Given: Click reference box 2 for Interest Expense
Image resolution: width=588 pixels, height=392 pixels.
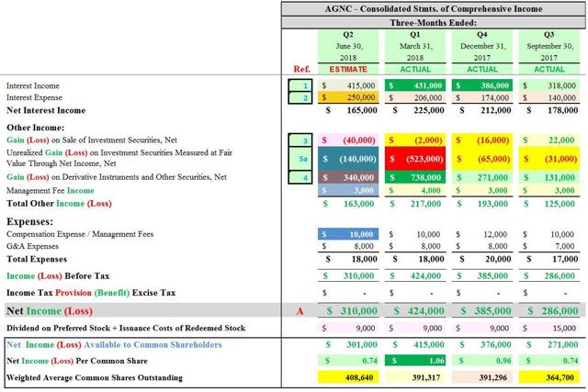Looking at the screenshot, I should point(300,98).
